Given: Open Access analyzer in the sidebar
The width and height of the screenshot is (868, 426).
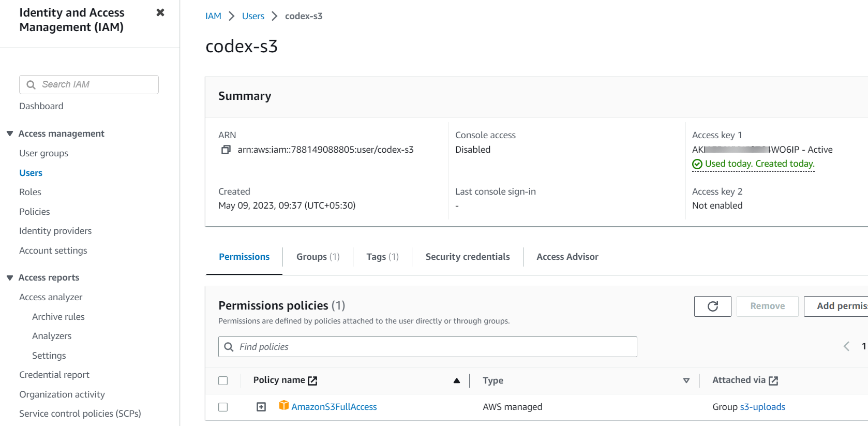Looking at the screenshot, I should tap(51, 297).
